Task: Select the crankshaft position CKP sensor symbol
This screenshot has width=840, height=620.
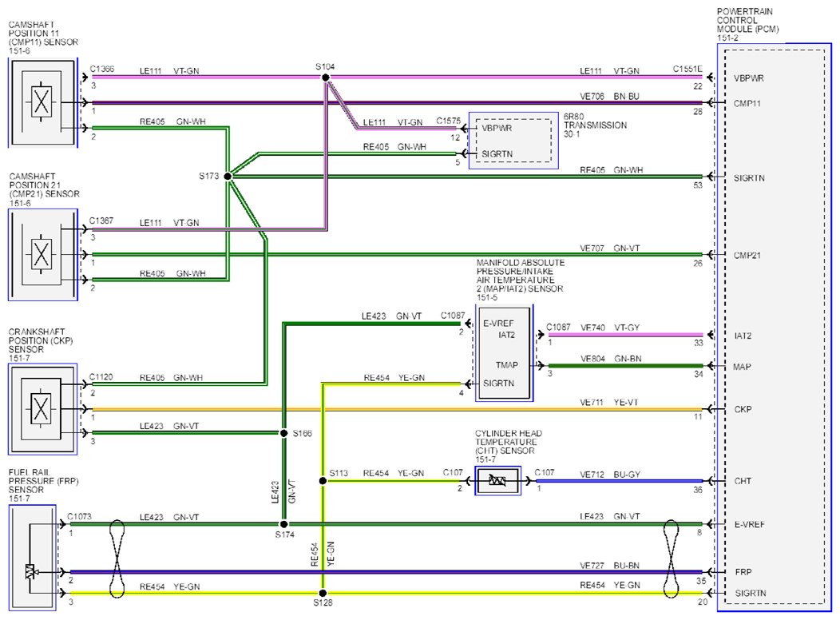Action: (x=43, y=409)
